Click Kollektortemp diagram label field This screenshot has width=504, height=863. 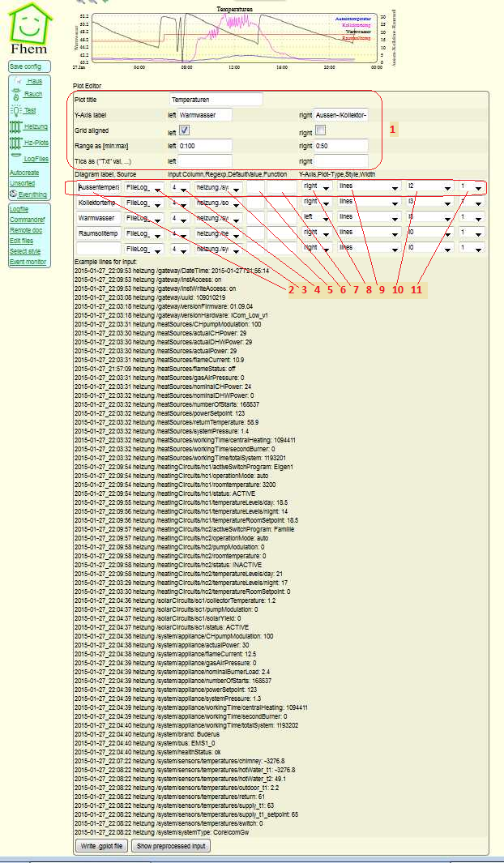(99, 202)
